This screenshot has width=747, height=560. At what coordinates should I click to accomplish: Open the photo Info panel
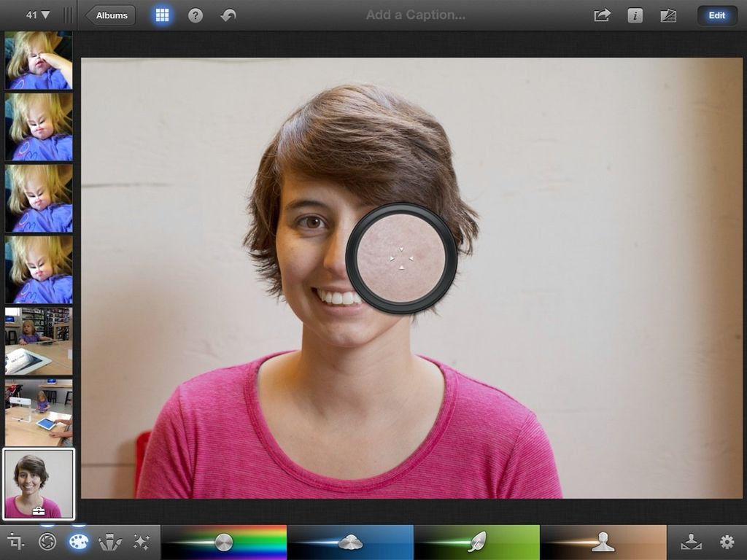tap(635, 15)
